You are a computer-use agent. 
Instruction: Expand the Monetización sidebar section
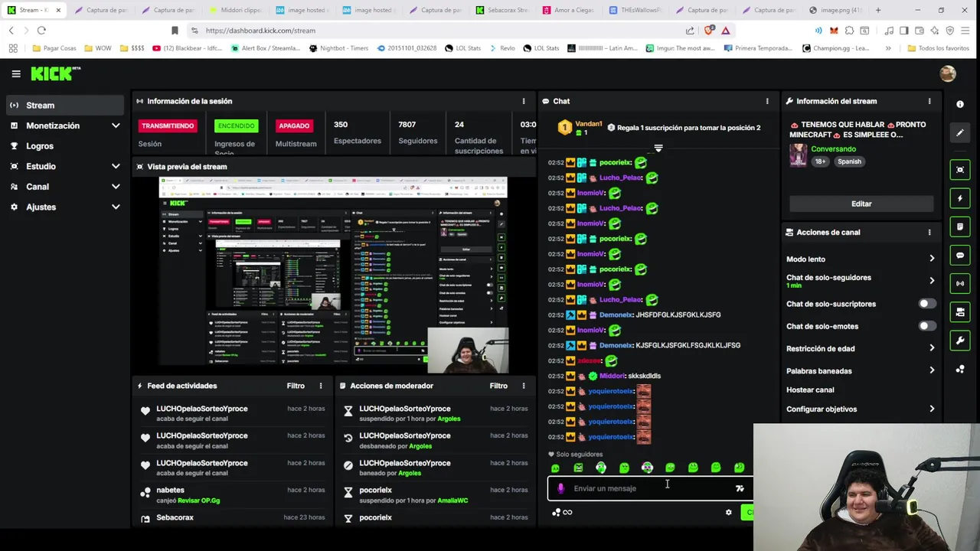coord(116,126)
